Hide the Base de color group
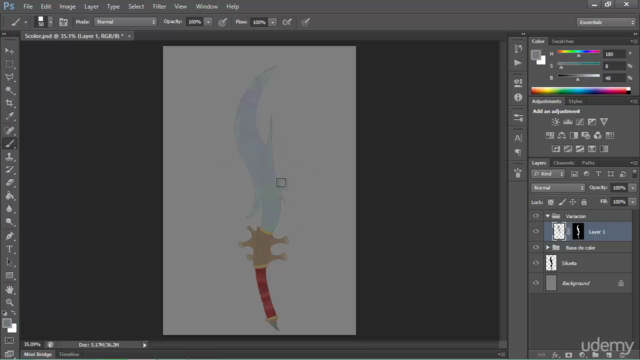The image size is (640, 360). 536,247
